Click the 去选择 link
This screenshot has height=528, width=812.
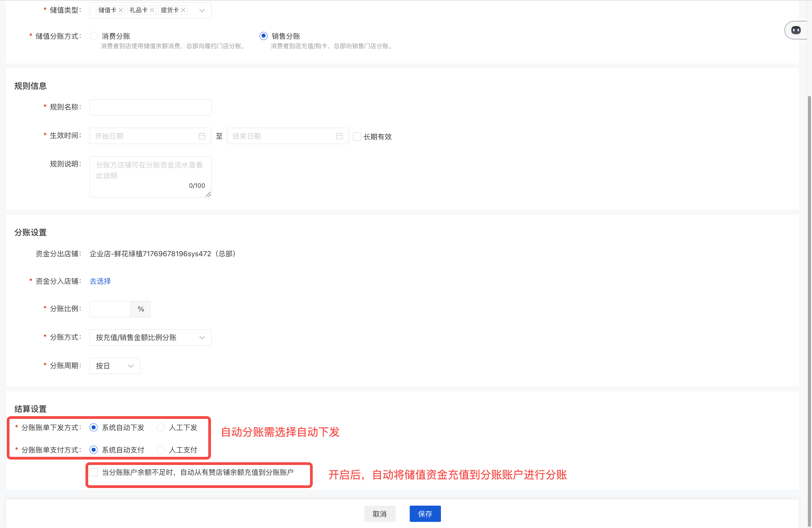tap(100, 281)
